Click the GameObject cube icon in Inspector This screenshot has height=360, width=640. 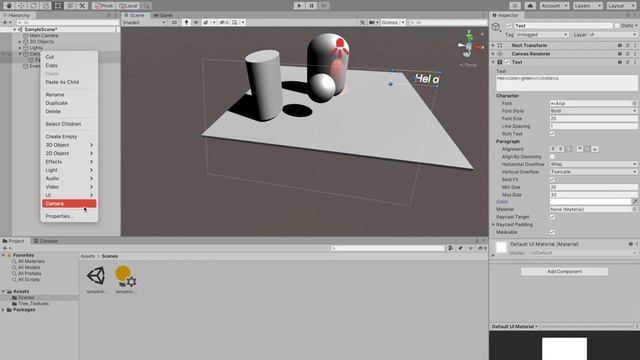click(x=496, y=27)
